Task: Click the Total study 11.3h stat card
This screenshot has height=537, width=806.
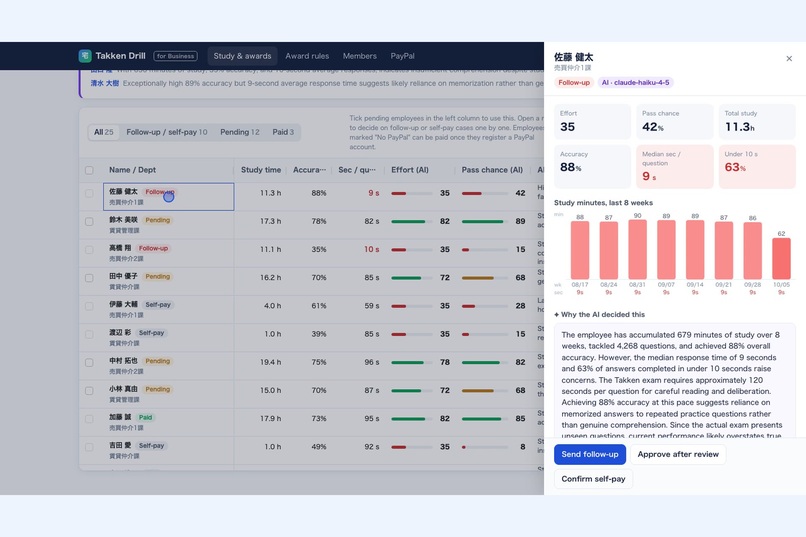Action: 757,121
